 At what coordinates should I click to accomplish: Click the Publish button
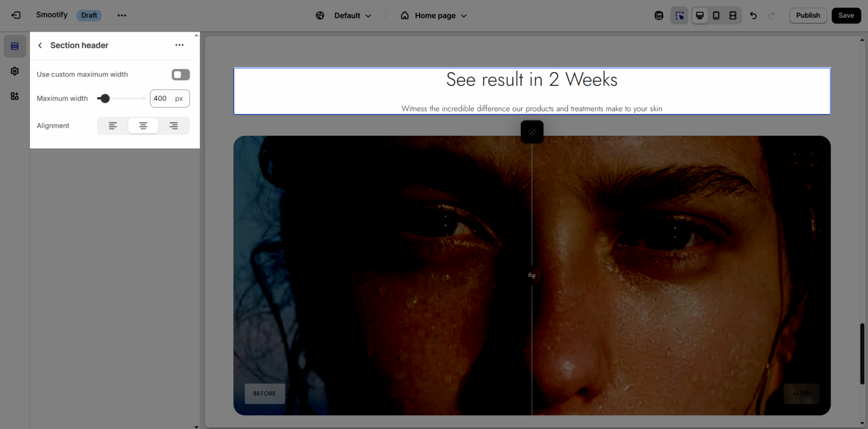(x=808, y=15)
